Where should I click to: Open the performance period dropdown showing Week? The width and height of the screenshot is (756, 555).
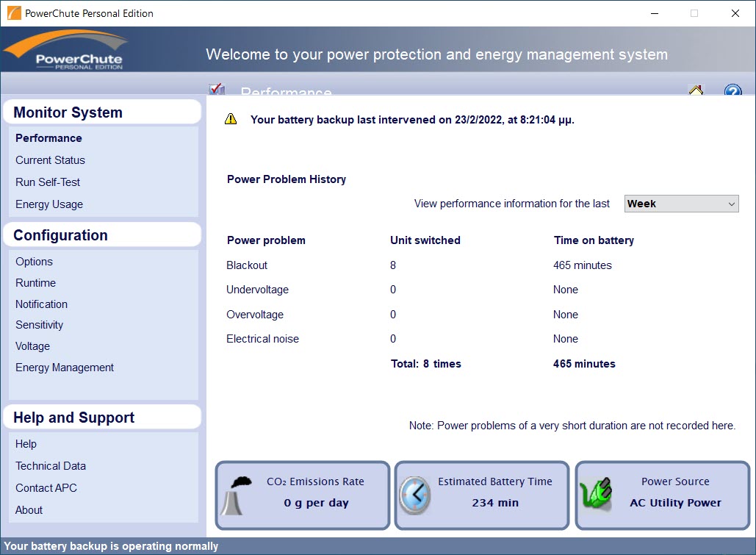(681, 204)
